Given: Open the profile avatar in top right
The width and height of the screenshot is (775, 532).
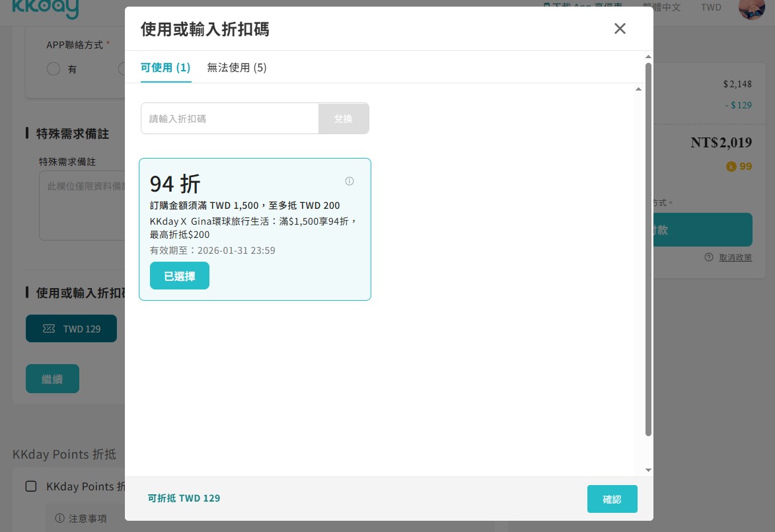Looking at the screenshot, I should tap(751, 10).
